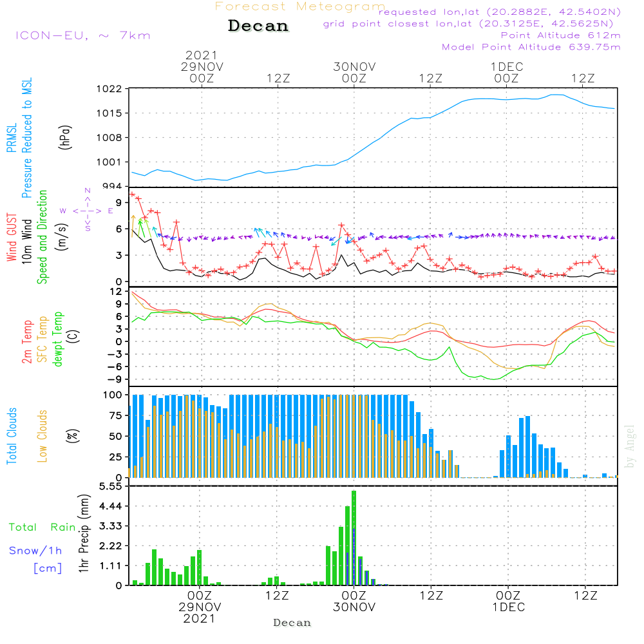Click the tallest blue cloud bar on 1DEC
This screenshot has height=644, width=644.
click(x=528, y=447)
